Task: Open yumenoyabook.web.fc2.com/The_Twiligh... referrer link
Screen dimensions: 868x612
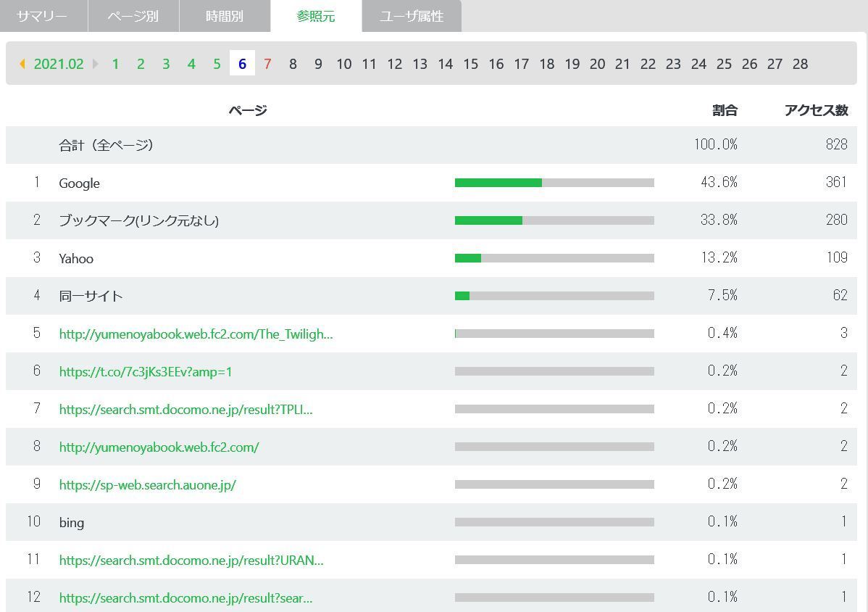Action: pos(196,334)
